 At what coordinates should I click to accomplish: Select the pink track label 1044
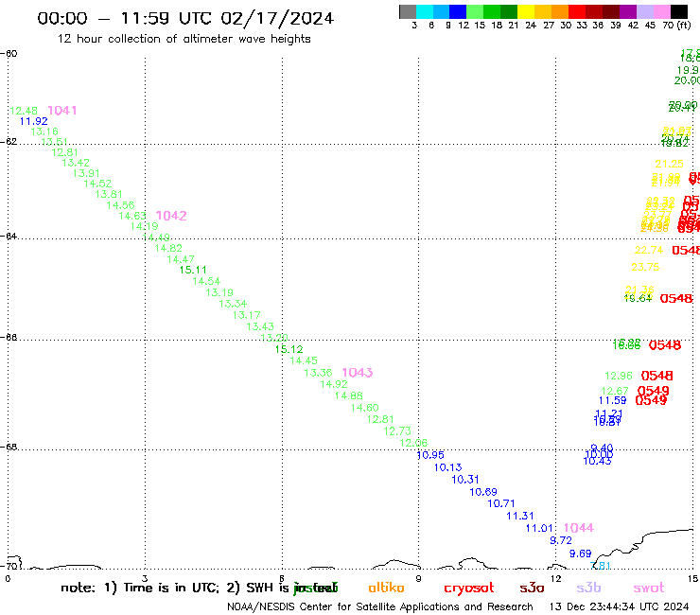[579, 528]
